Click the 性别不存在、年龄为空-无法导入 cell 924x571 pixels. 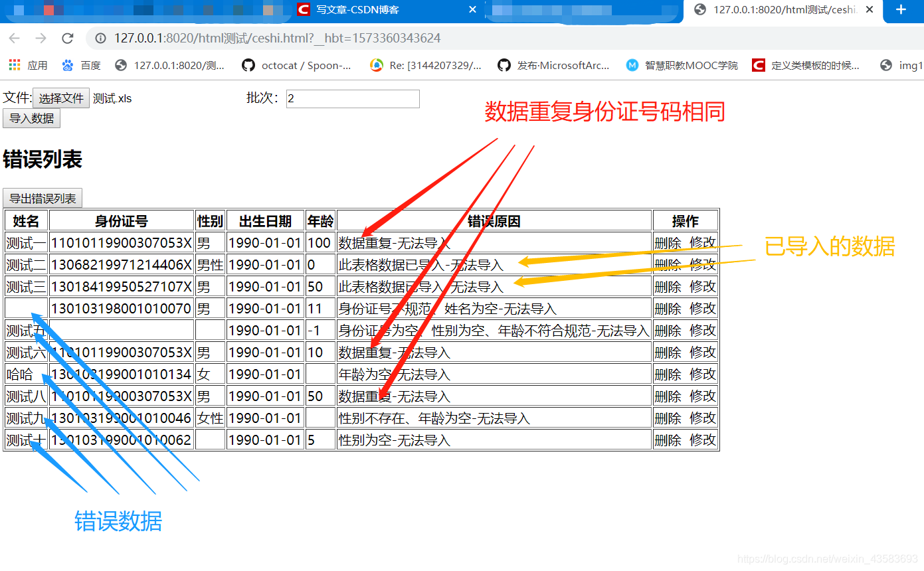tap(494, 418)
